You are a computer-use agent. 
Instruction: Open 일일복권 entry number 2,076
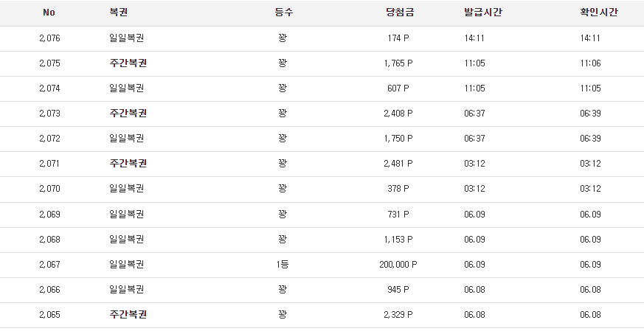pos(126,38)
